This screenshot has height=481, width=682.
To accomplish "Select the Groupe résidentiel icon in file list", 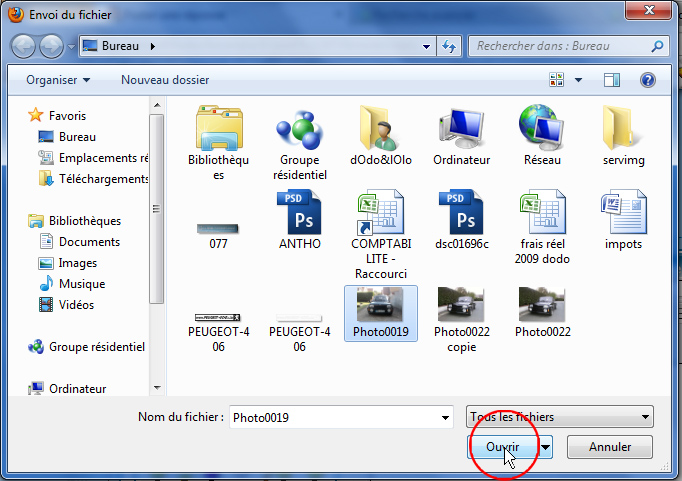I will coord(300,128).
